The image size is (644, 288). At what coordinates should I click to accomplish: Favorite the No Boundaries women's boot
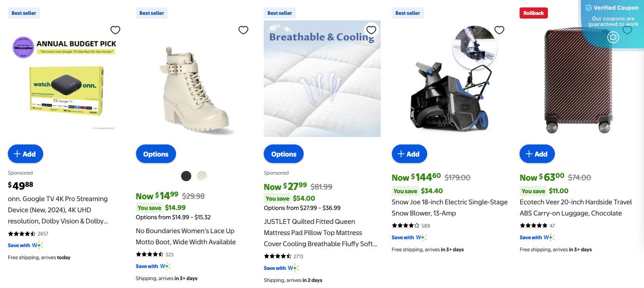(x=243, y=30)
